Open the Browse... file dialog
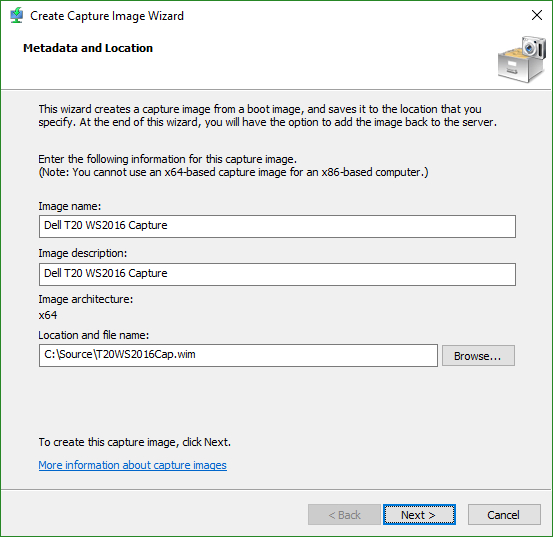The height and width of the screenshot is (537, 553). [x=478, y=355]
